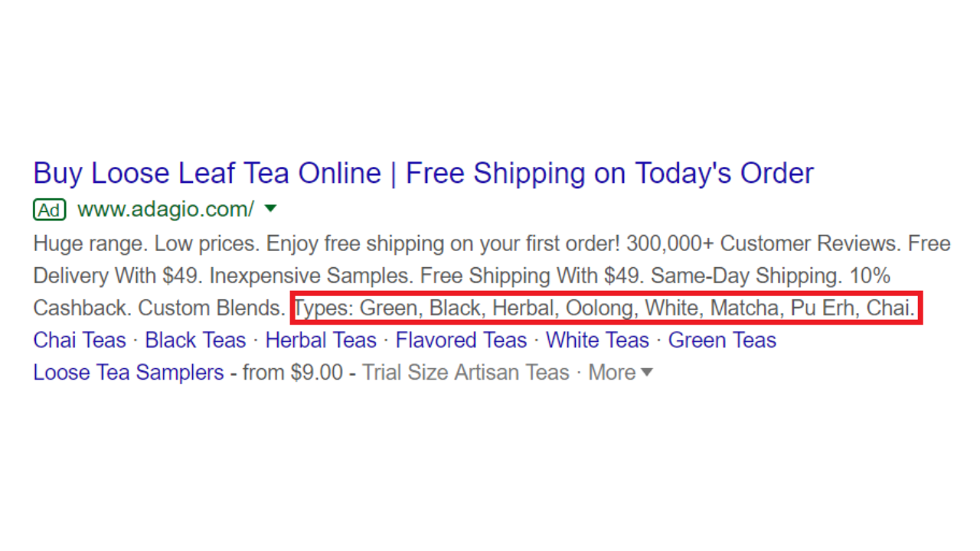The image size is (980, 551).
Task: Follow the Green Teas sitelink
Action: pyautogui.click(x=722, y=340)
